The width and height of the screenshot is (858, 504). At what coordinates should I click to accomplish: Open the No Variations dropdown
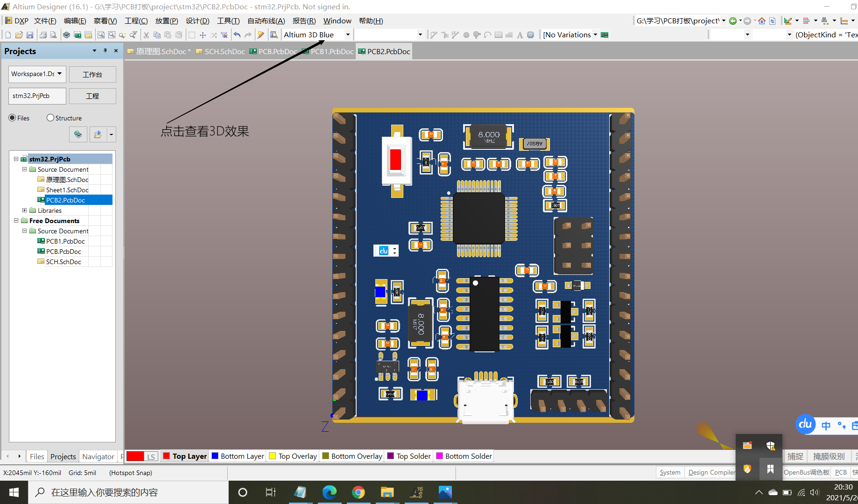tap(595, 35)
